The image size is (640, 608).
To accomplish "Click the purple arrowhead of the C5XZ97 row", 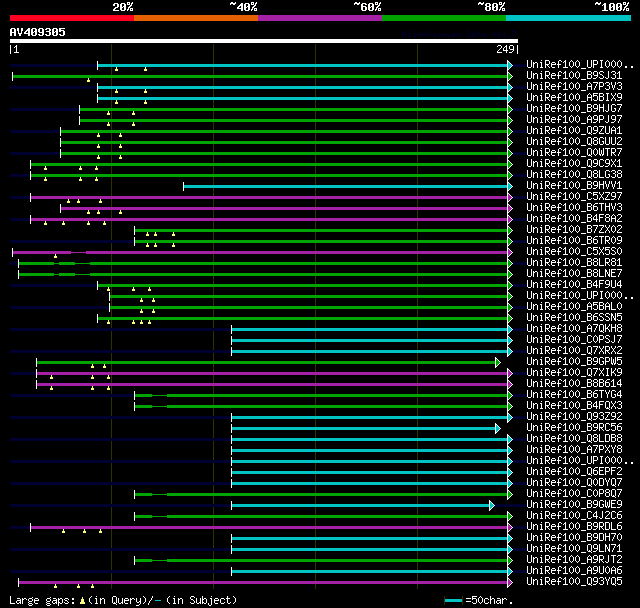I will [x=510, y=197].
